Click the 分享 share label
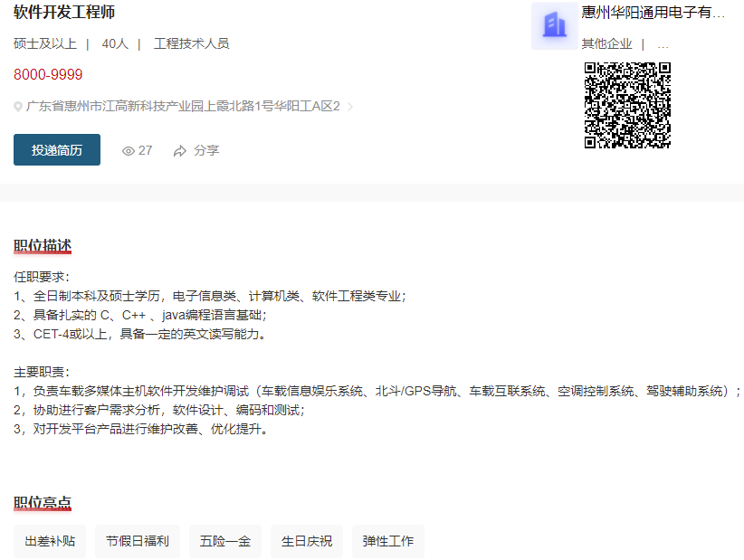 (x=206, y=150)
